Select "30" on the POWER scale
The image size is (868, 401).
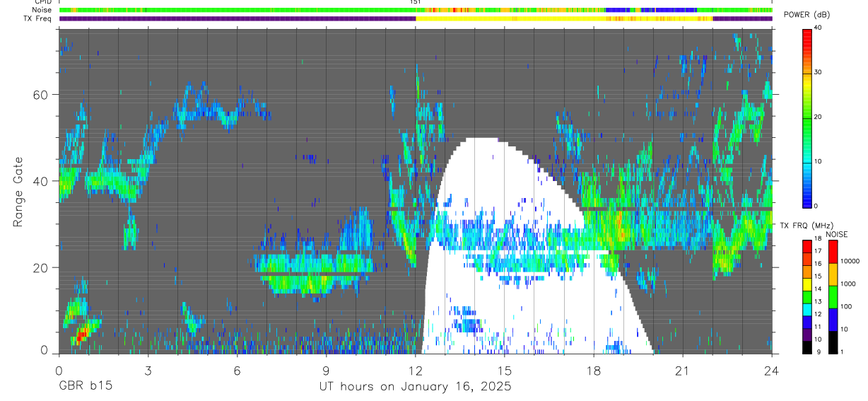818,72
